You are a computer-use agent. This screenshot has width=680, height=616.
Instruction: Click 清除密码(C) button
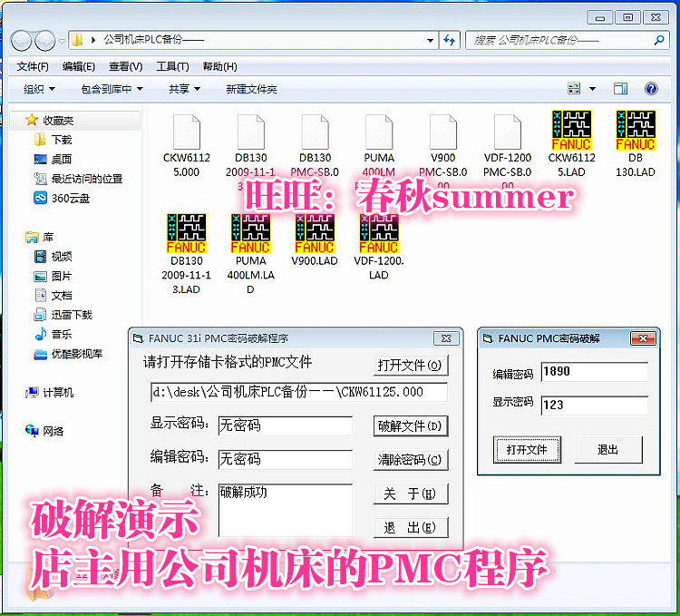click(410, 460)
